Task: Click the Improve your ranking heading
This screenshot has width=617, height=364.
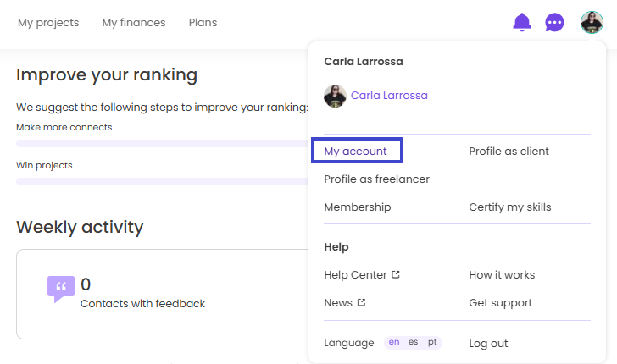Action: point(107,74)
